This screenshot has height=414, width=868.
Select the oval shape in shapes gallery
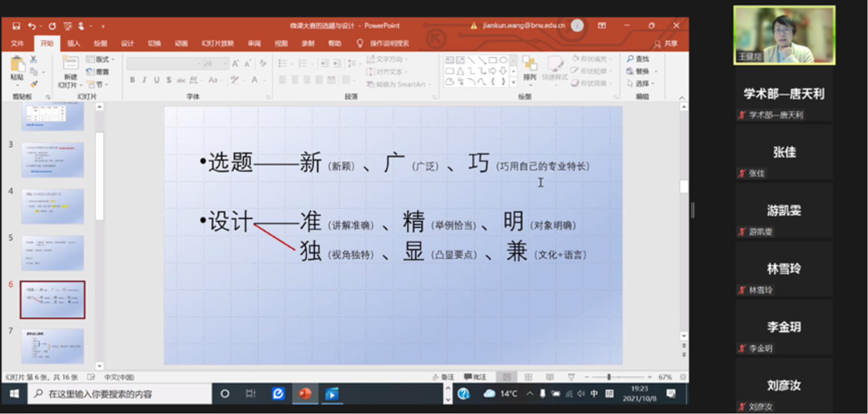click(503, 60)
